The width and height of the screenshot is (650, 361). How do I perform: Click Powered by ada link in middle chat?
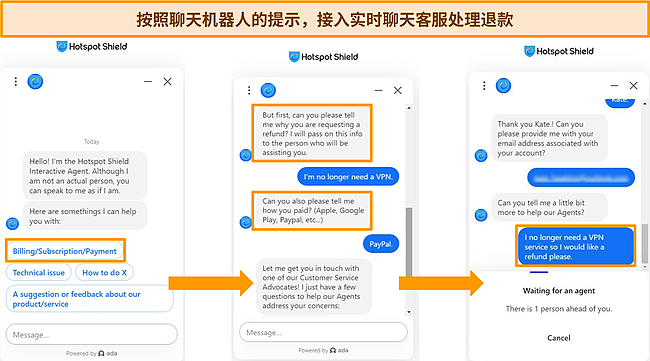click(x=323, y=350)
